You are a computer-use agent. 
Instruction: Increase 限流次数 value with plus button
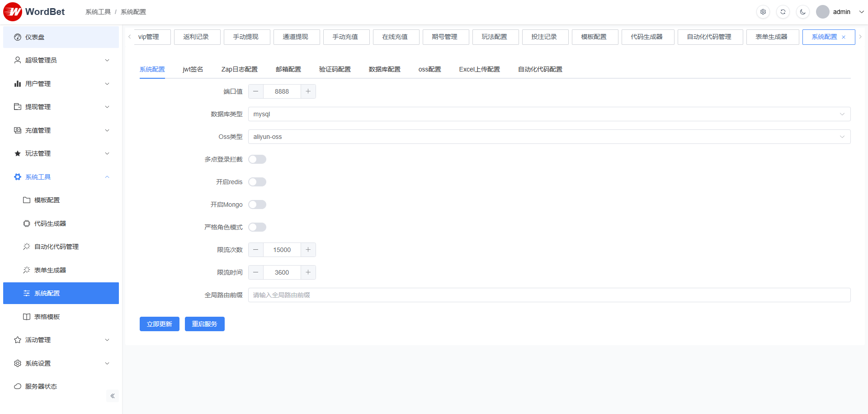click(x=308, y=250)
